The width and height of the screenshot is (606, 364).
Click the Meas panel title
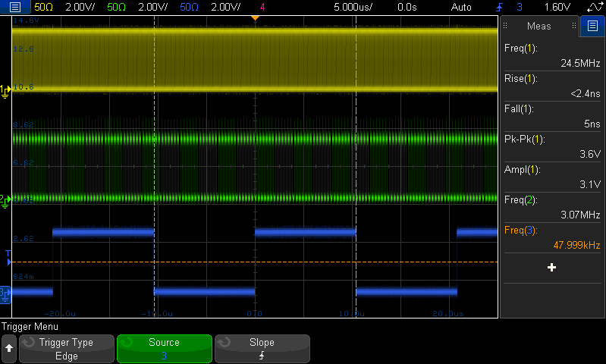coord(538,26)
